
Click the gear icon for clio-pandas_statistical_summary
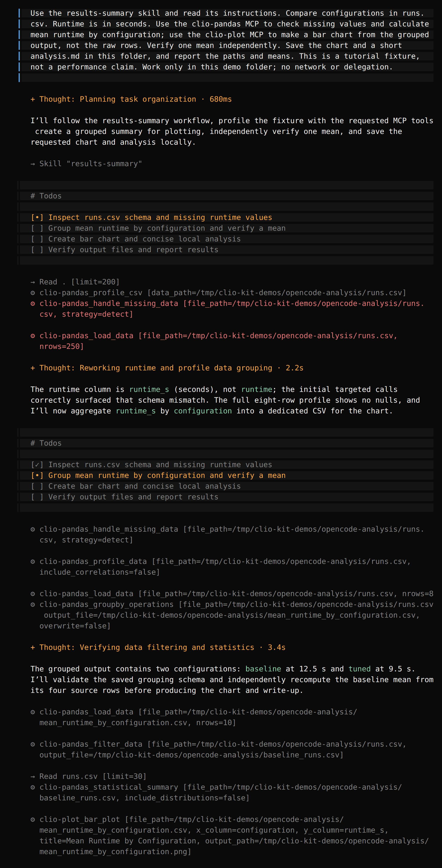[x=33, y=787]
